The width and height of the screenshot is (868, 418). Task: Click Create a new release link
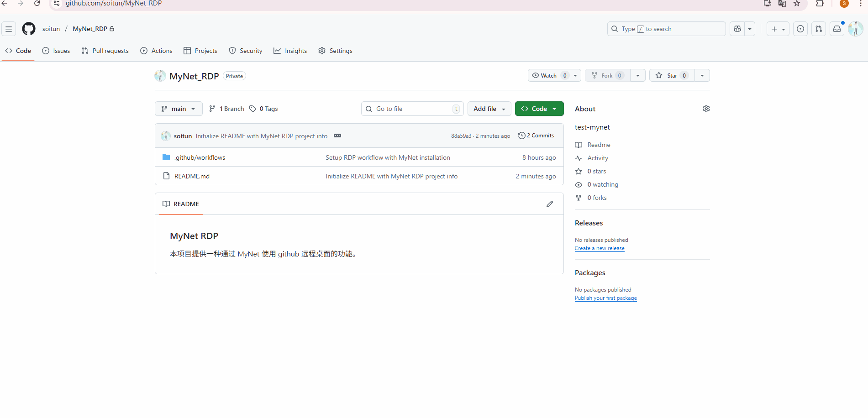pos(599,248)
